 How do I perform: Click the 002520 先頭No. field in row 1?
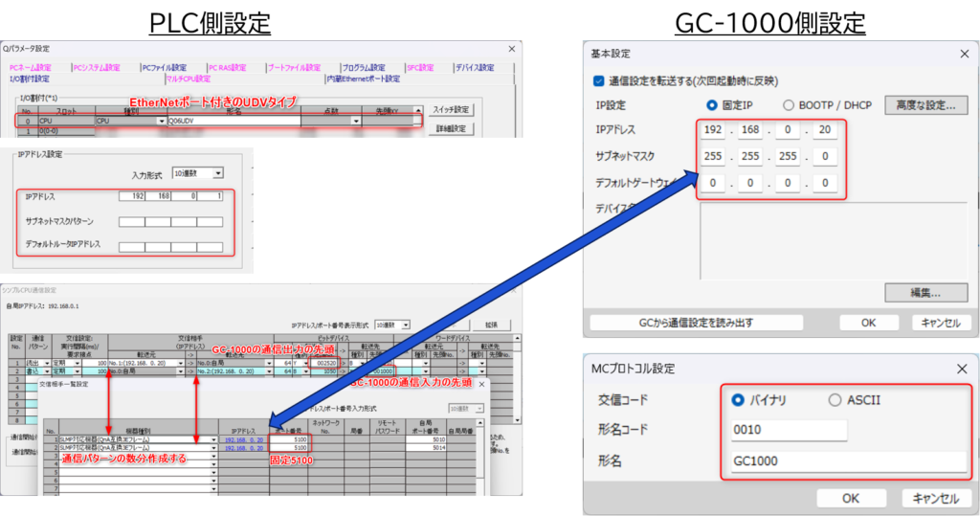325,363
